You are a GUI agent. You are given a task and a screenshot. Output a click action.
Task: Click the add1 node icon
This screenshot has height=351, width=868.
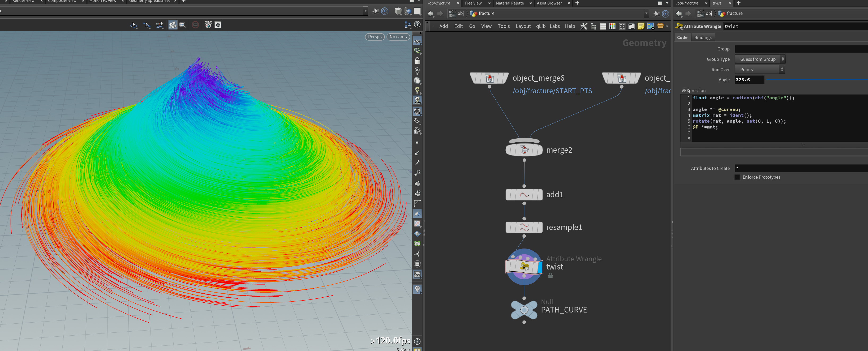pos(524,195)
